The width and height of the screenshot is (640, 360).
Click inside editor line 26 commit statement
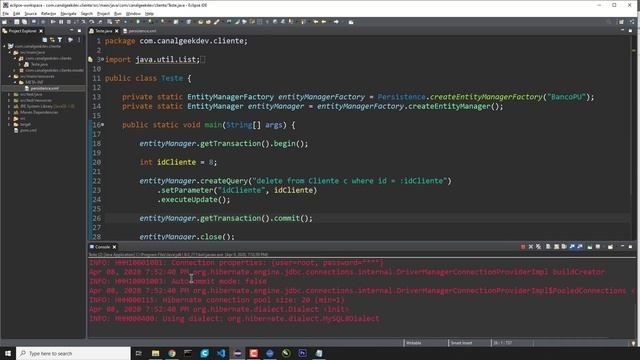tap(226, 218)
